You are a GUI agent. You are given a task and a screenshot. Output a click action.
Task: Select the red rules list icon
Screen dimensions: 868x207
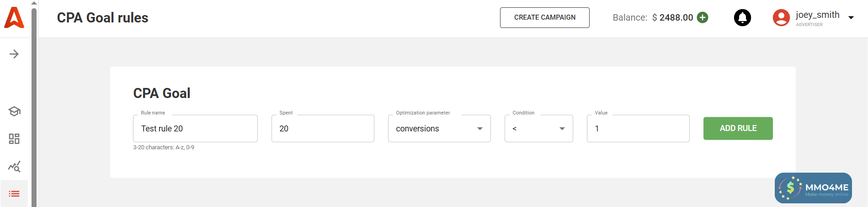click(14, 194)
